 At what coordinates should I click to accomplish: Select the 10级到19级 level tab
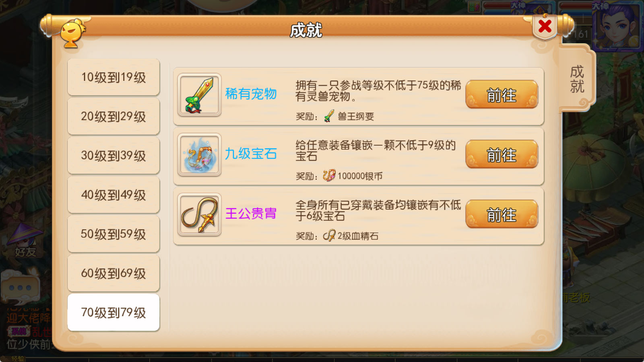pyautogui.click(x=114, y=77)
